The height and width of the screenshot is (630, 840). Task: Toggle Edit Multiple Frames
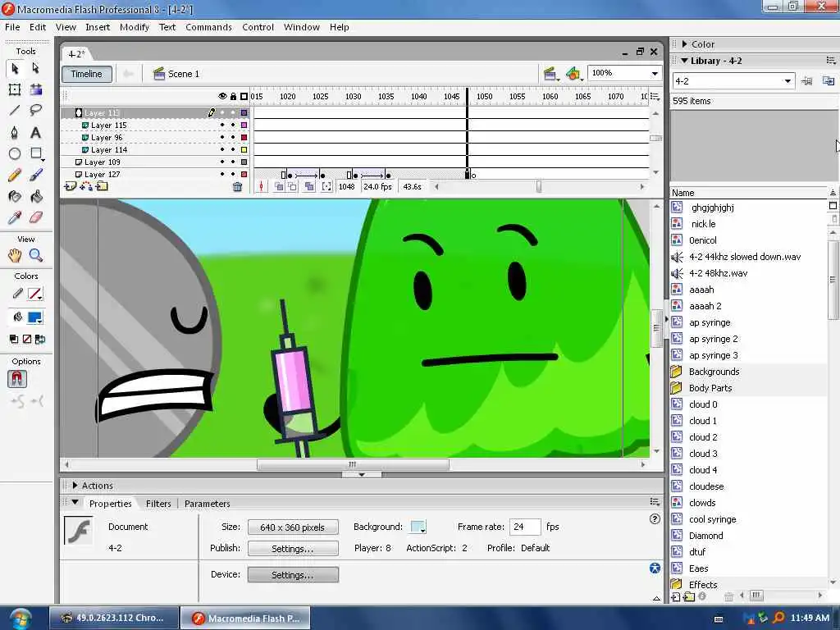309,187
